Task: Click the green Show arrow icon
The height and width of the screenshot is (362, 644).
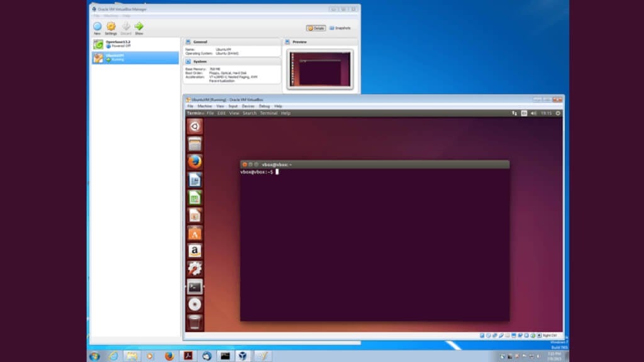Action: pyautogui.click(x=139, y=26)
